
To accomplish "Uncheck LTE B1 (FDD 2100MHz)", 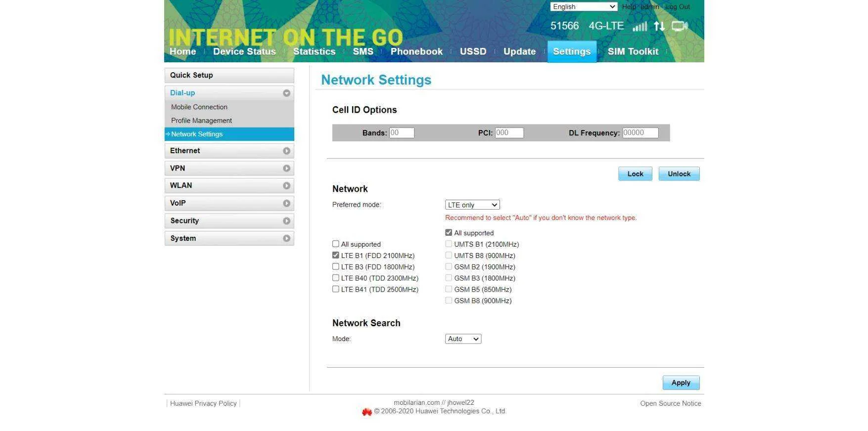I will click(x=336, y=255).
